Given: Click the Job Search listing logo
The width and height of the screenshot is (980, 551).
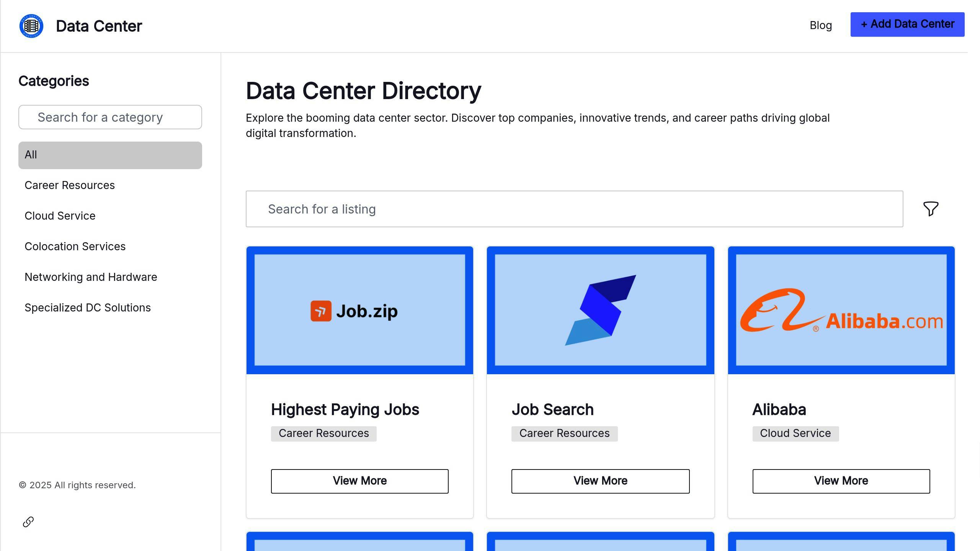Looking at the screenshot, I should pyautogui.click(x=600, y=310).
